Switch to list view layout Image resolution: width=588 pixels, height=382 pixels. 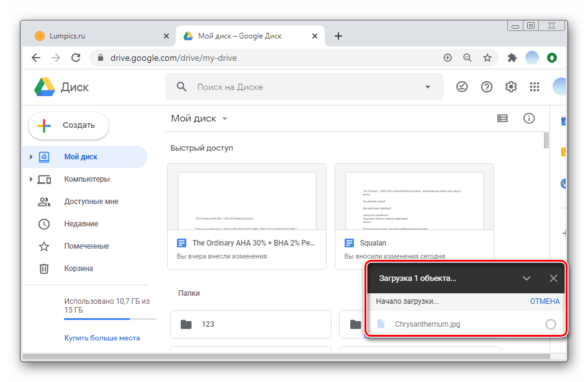(502, 118)
